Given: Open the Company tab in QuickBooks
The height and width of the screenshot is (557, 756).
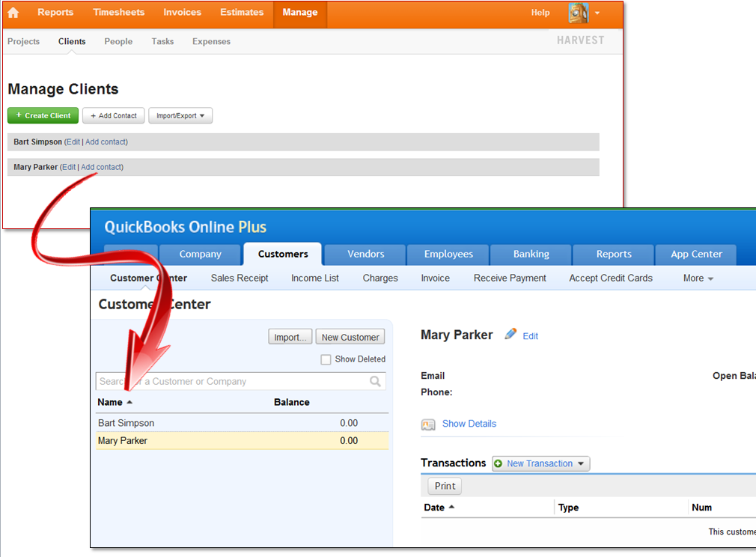Looking at the screenshot, I should tap(200, 255).
